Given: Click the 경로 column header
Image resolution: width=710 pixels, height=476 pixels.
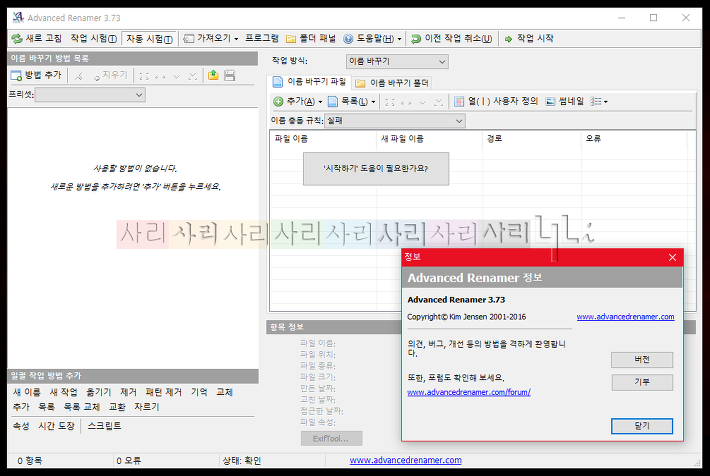Looking at the screenshot, I should (x=532, y=139).
